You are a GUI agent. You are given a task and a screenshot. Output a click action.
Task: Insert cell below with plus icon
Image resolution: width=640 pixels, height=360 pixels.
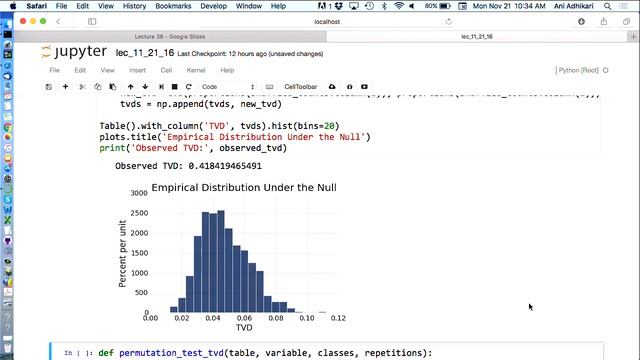click(65, 87)
